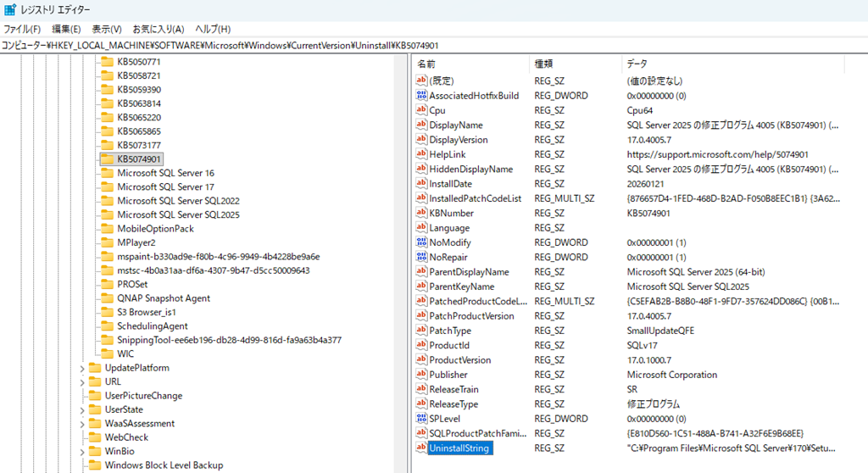Select the QNAP Snapshot Agent key
The width and height of the screenshot is (868, 473).
click(164, 298)
